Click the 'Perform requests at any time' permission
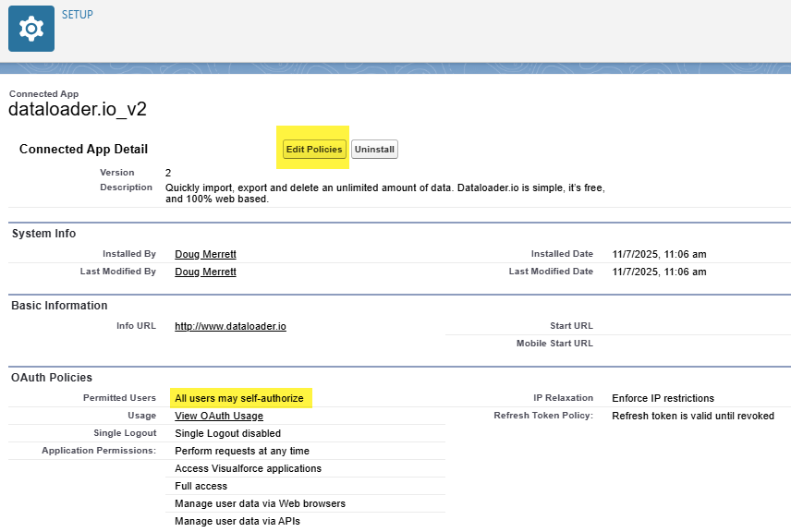 point(242,452)
